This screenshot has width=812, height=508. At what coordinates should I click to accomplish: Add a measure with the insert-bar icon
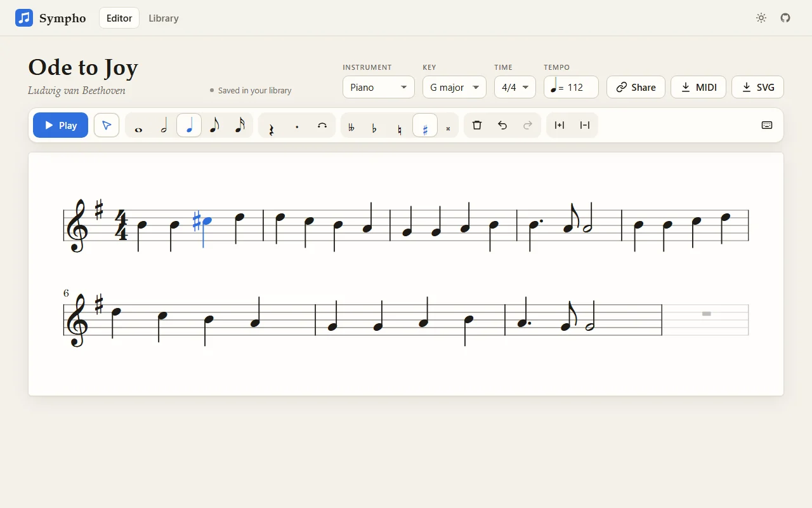(560, 125)
